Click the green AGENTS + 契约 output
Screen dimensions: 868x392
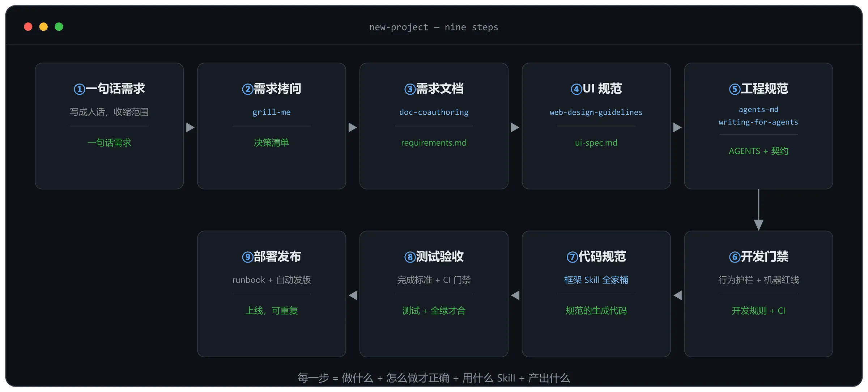tap(759, 151)
